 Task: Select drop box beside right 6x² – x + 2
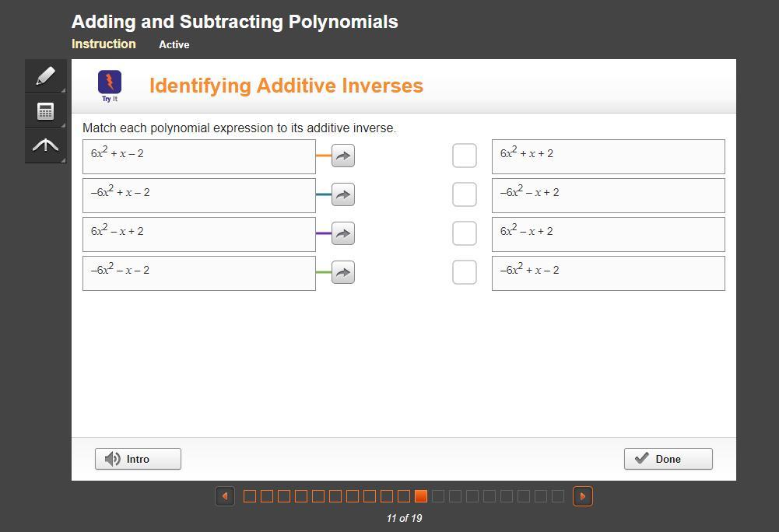click(x=465, y=233)
